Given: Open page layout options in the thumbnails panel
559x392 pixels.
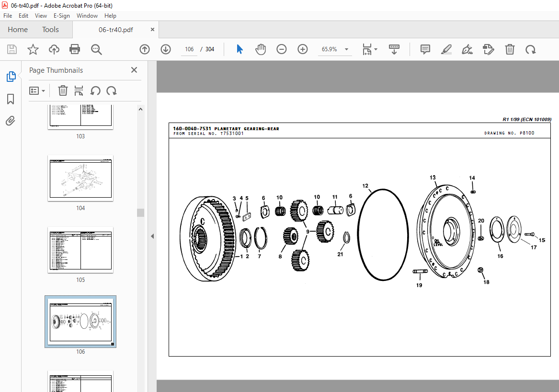Looking at the screenshot, I should pyautogui.click(x=79, y=91).
